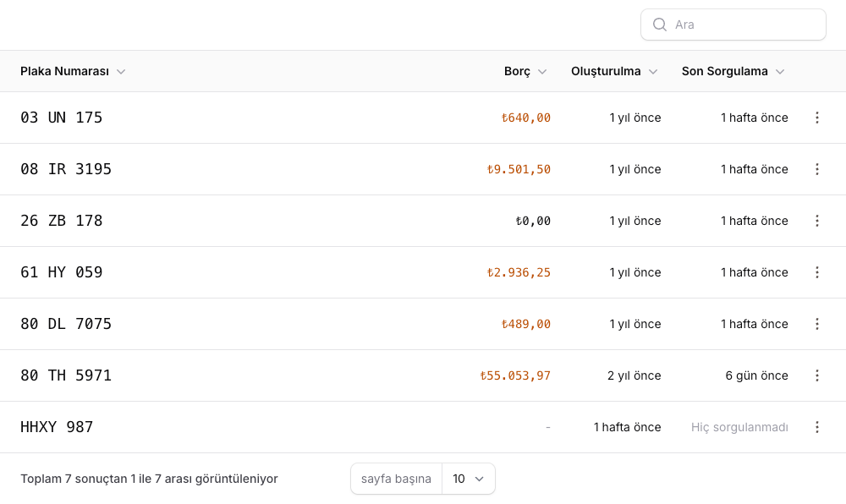Click three-dot menu for 80 DL 7075
846x504 pixels.
click(x=816, y=324)
